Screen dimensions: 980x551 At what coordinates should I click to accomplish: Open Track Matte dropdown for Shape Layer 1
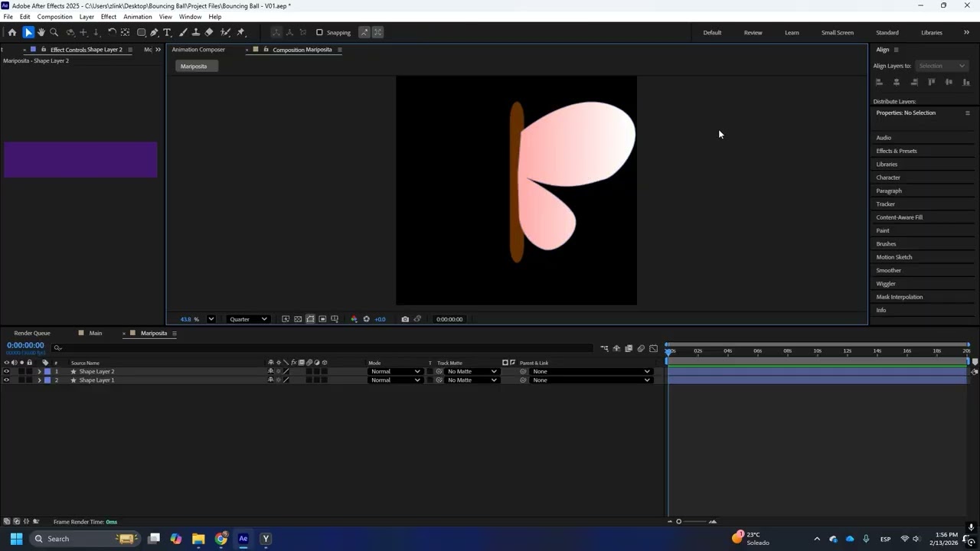472,380
